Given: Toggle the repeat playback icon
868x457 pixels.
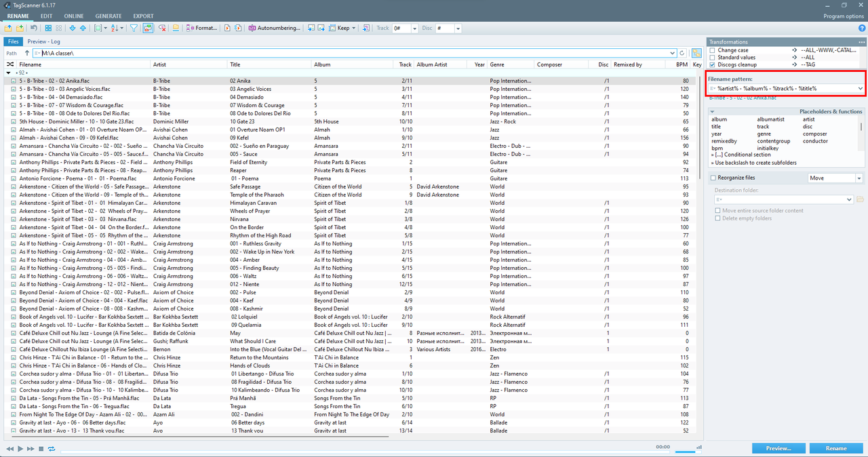Looking at the screenshot, I should [x=51, y=449].
